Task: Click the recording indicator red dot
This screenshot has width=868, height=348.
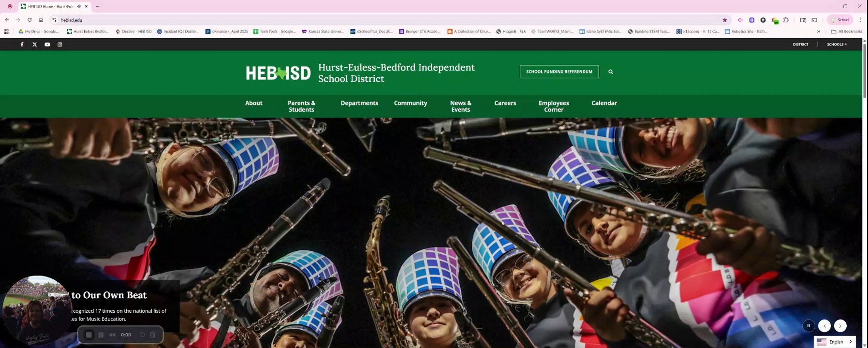Action: [10, 6]
